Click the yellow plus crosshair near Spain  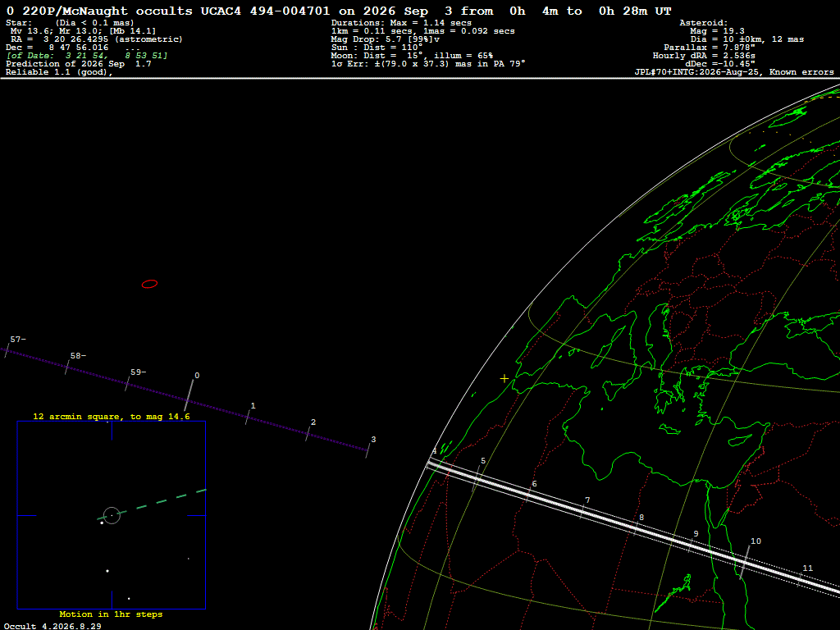tap(504, 379)
